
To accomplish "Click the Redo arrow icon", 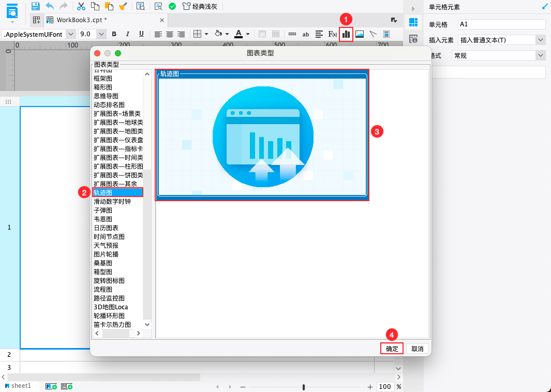I will tap(63, 6).
